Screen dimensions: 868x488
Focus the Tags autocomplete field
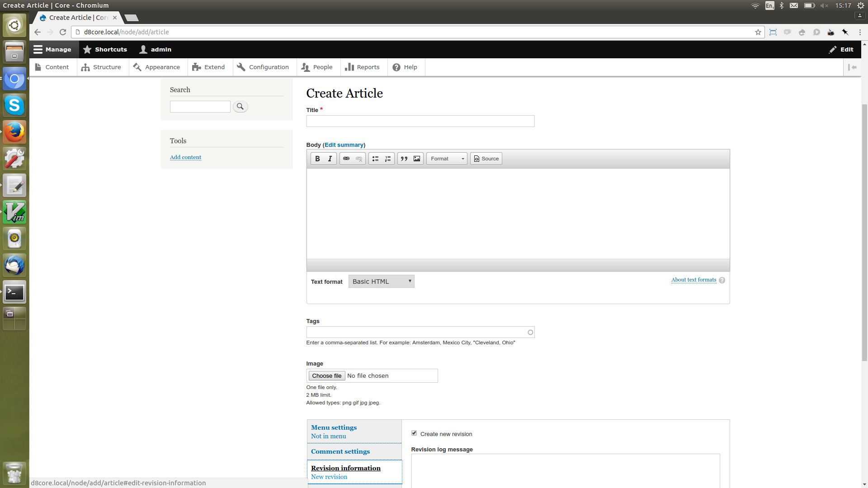pyautogui.click(x=420, y=332)
